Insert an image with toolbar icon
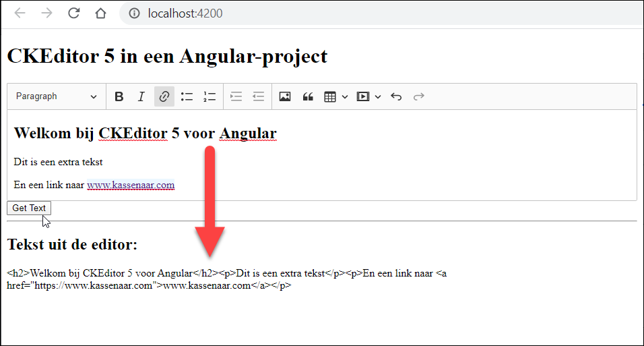 tap(285, 96)
